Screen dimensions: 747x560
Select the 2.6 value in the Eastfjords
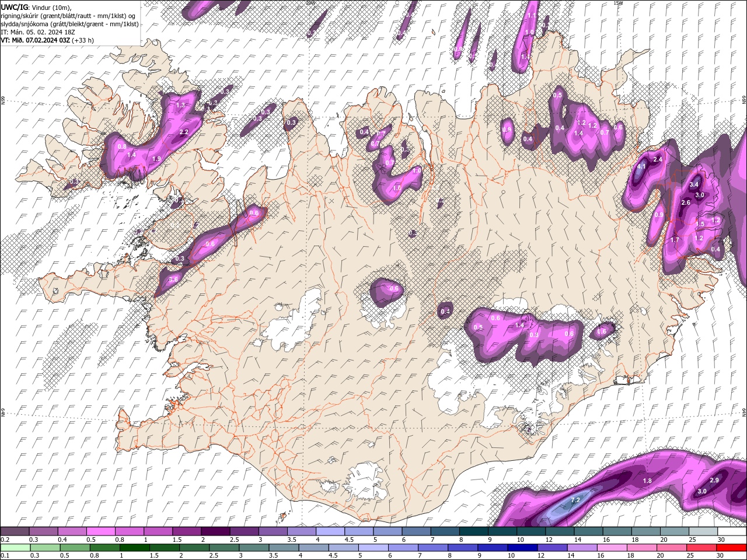(x=686, y=202)
